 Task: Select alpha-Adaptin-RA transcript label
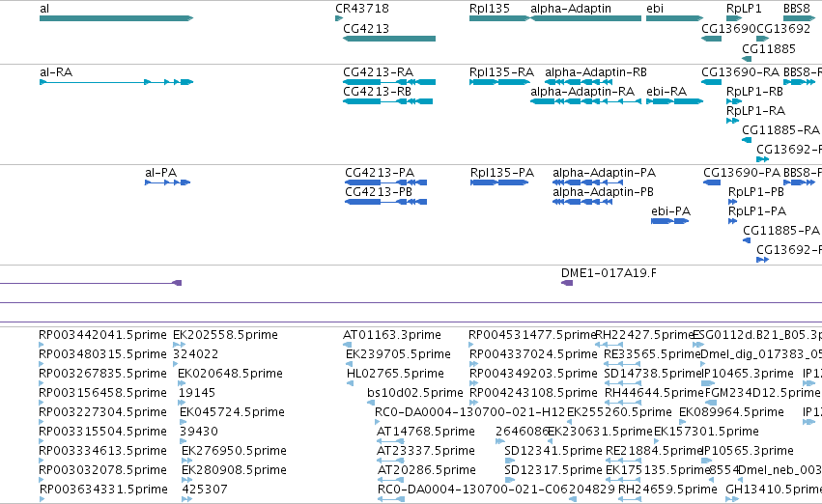coord(582,91)
